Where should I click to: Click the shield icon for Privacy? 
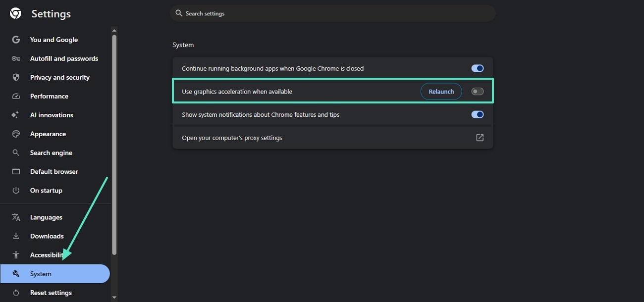pos(16,77)
